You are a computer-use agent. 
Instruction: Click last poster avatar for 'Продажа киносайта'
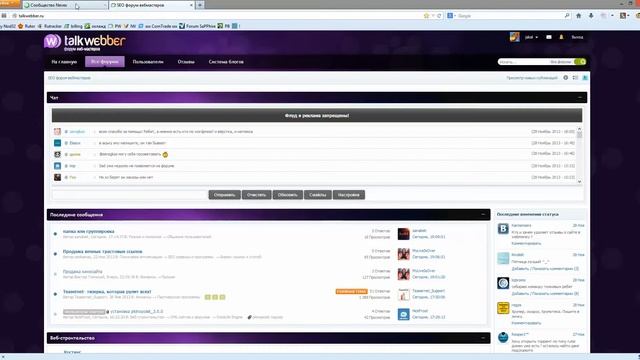[x=403, y=274]
